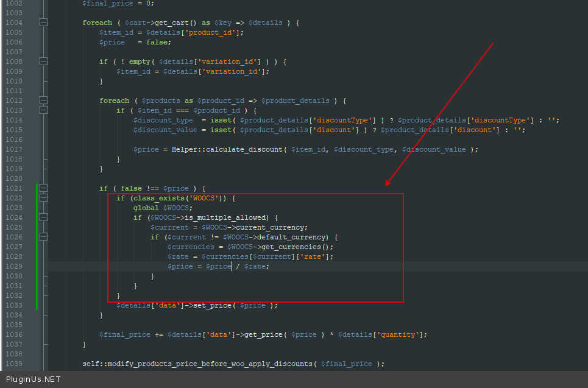This screenshot has width=588, height=388.
Task: Collapse the foreach block at line 1012
Action: click(43, 101)
